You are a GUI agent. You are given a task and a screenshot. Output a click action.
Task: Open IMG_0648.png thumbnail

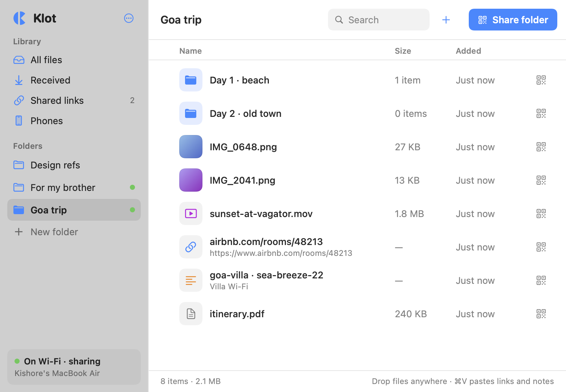[191, 147]
